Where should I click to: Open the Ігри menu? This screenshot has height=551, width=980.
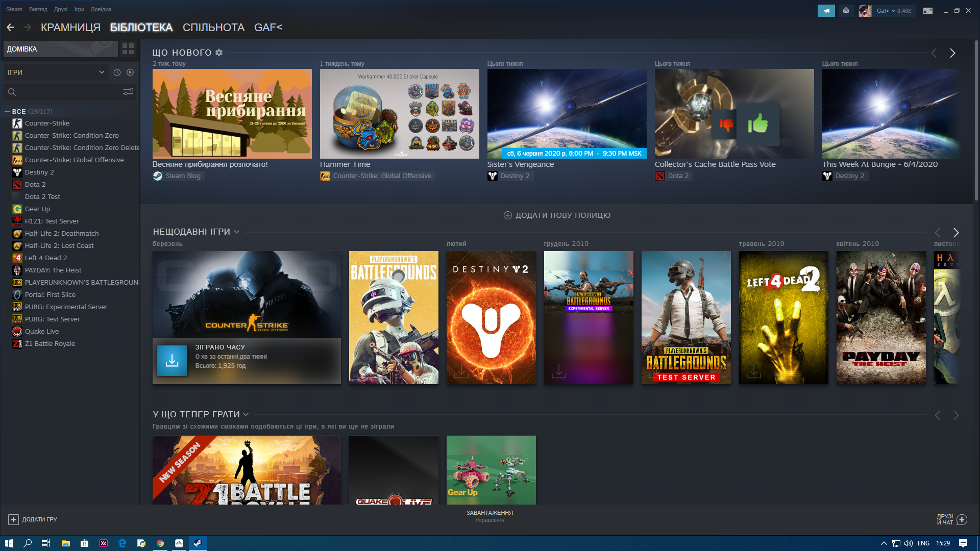click(x=79, y=9)
